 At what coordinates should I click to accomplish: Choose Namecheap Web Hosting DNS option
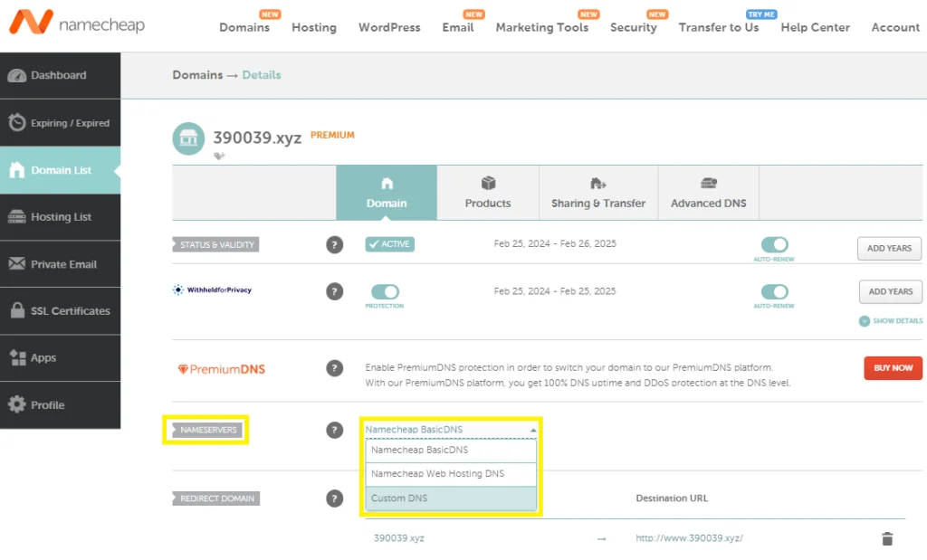click(451, 474)
